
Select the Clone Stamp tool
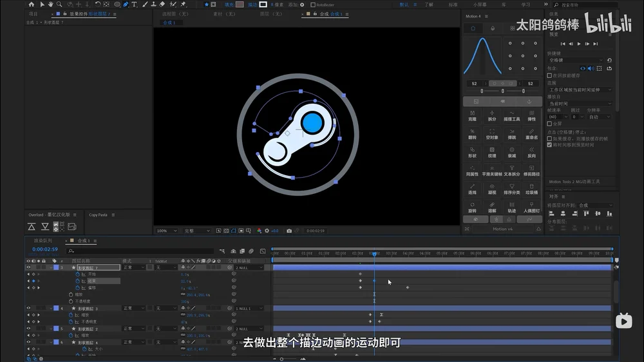[153, 5]
